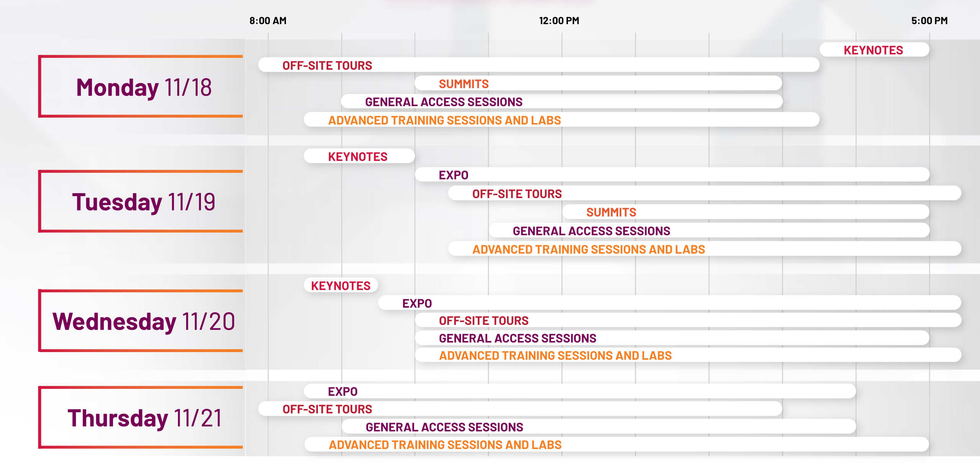Image resolution: width=980 pixels, height=472 pixels.
Task: Open Monday's Keynotes session bar
Action: click(874, 50)
